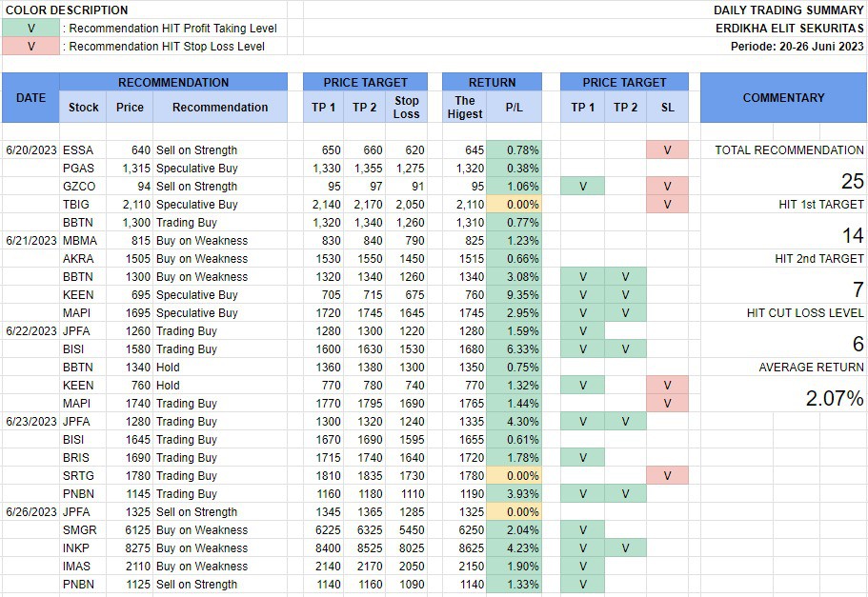Click the P/L column header
The width and height of the screenshot is (868, 597).
click(x=514, y=108)
